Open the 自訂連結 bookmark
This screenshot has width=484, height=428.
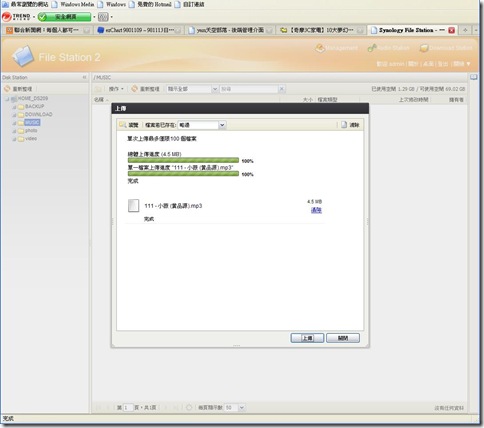[190, 4]
